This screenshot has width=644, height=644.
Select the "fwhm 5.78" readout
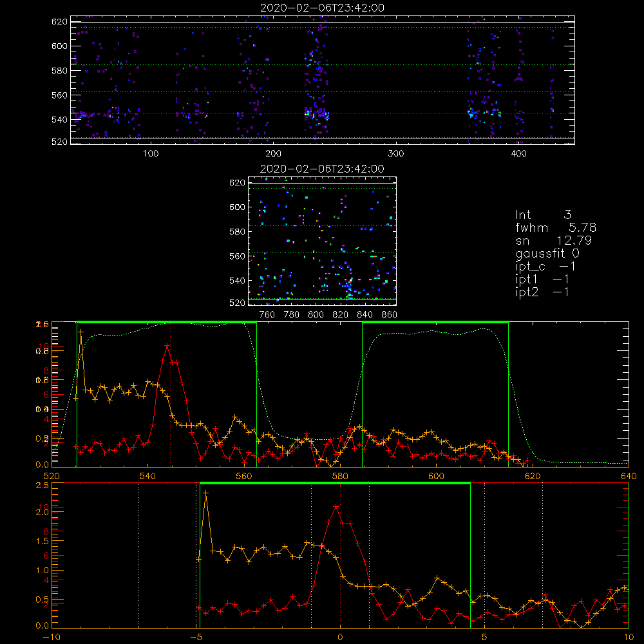(556, 227)
